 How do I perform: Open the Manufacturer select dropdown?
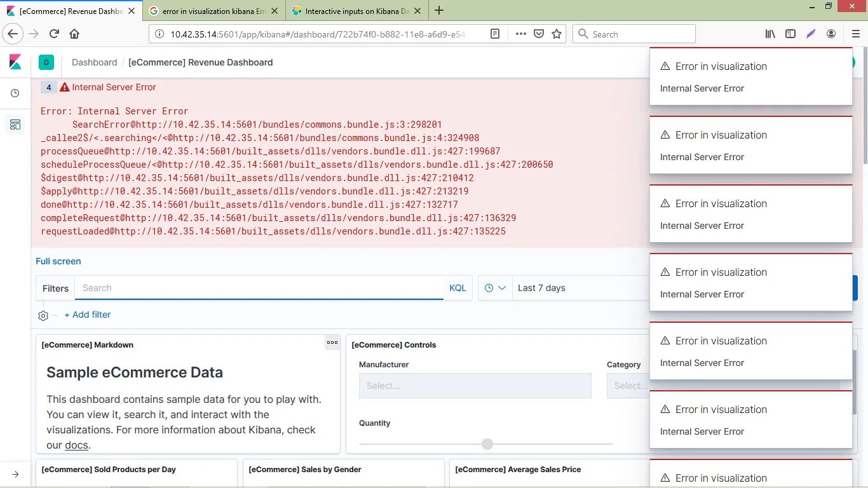tap(475, 386)
